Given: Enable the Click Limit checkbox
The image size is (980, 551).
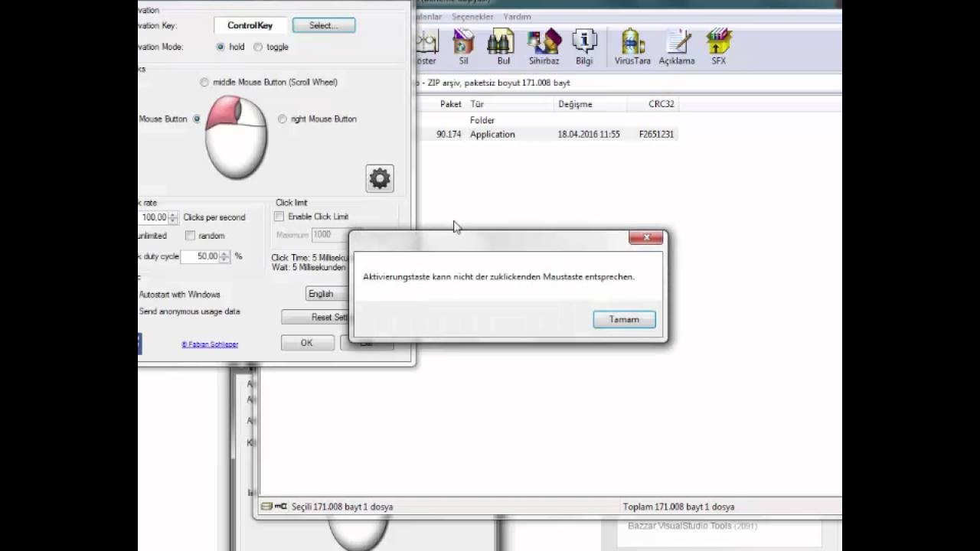Looking at the screenshot, I should pyautogui.click(x=279, y=217).
